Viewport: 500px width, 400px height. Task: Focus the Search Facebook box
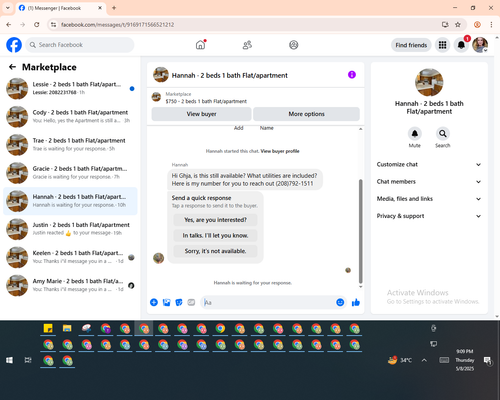pyautogui.click(x=80, y=45)
